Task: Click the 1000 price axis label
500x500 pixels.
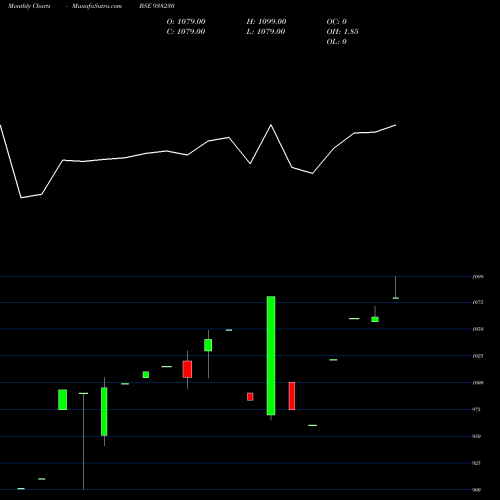Action: coord(478,383)
